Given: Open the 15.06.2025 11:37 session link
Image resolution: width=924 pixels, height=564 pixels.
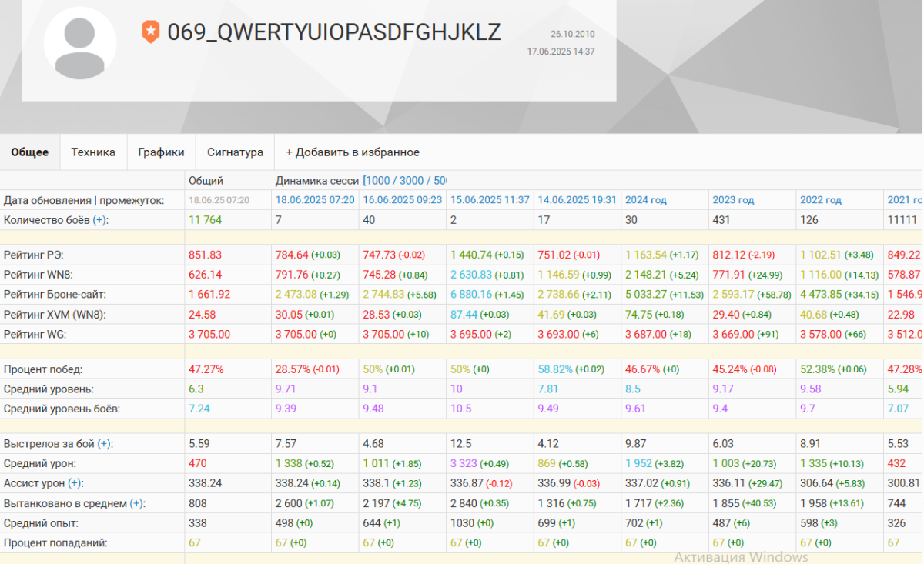Looking at the screenshot, I should coord(490,200).
